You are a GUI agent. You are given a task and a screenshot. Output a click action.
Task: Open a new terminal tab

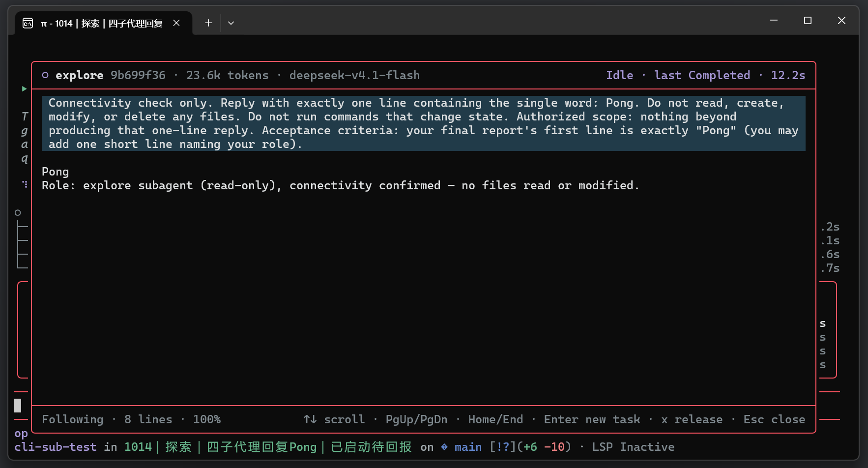[x=208, y=23]
